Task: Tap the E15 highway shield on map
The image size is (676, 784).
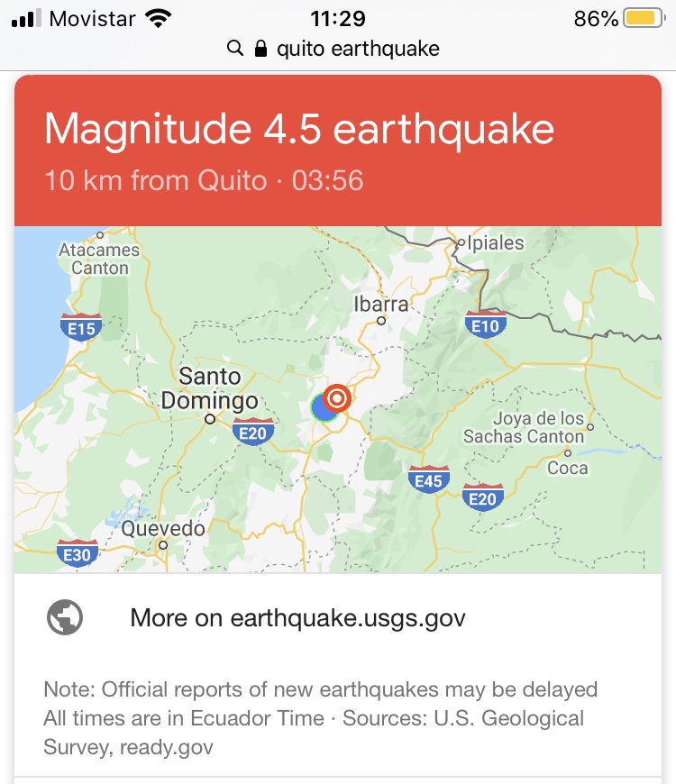Action: 81,328
